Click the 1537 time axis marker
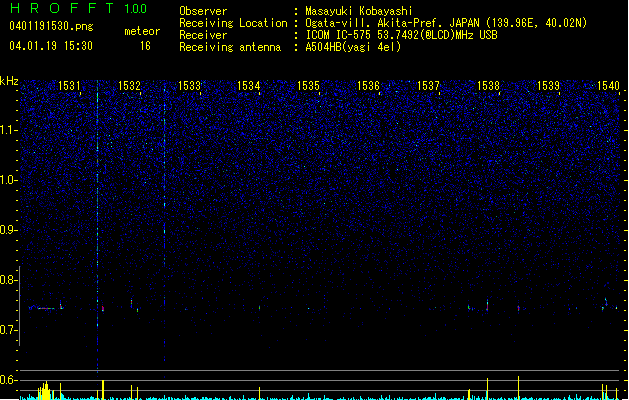This screenshot has height=400, width=629. (x=428, y=86)
